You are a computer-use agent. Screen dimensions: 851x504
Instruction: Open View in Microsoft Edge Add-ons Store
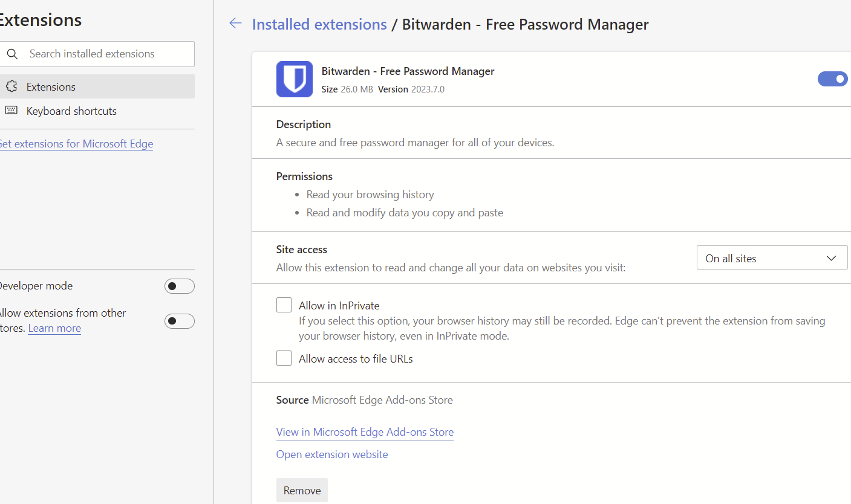(365, 432)
